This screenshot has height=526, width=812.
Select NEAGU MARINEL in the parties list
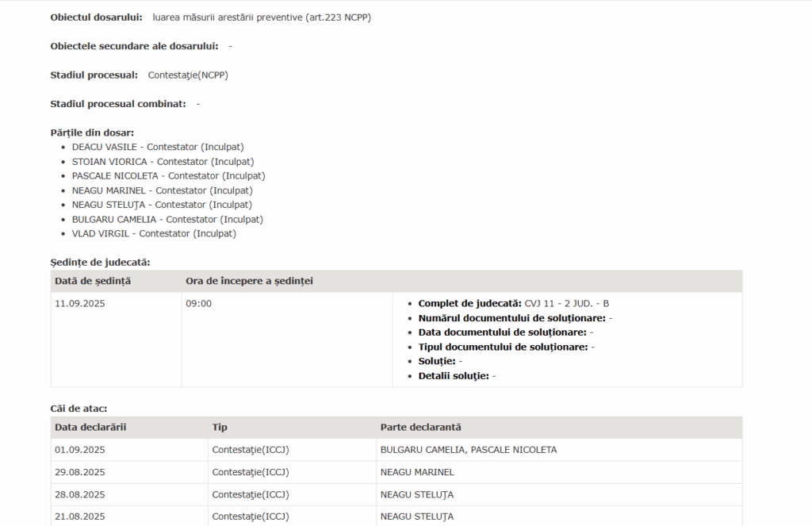(162, 190)
